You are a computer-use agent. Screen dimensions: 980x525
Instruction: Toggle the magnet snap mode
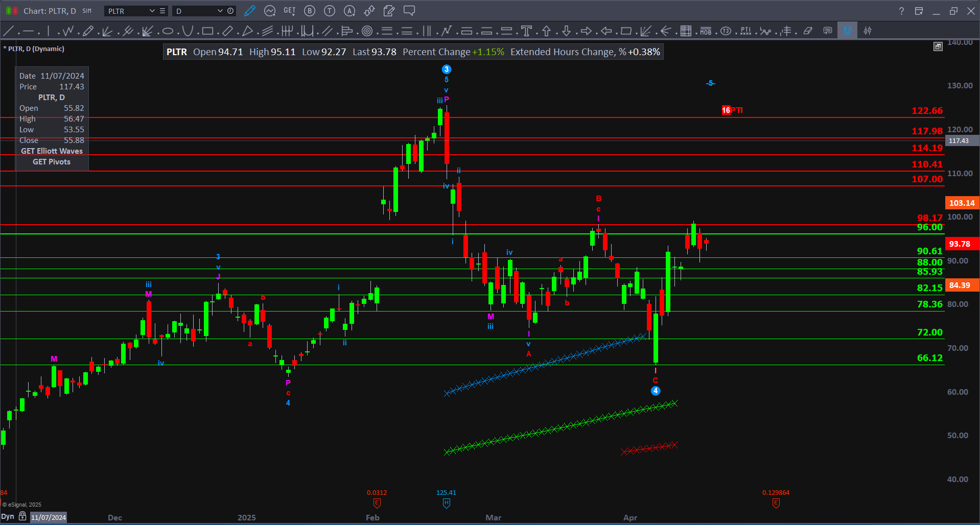[x=847, y=31]
